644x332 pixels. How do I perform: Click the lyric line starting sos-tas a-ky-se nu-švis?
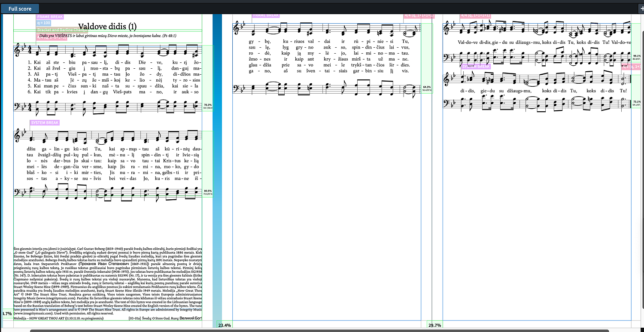click(x=114, y=178)
